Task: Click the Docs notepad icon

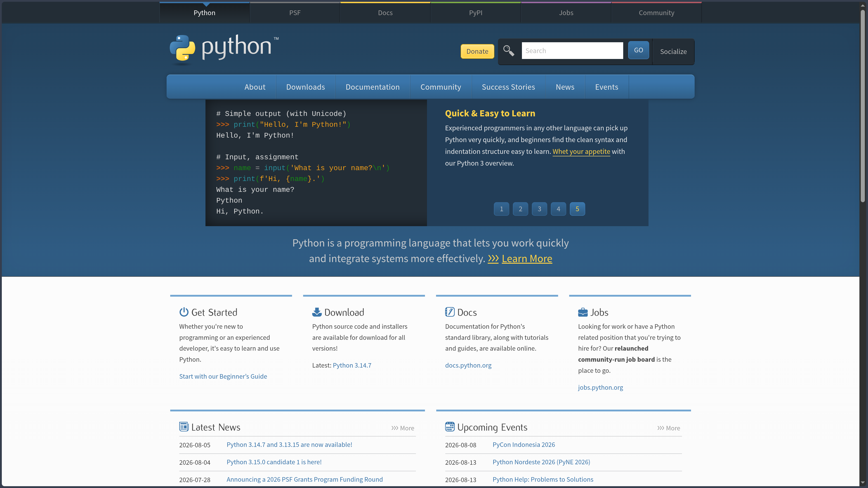Action: tap(450, 312)
